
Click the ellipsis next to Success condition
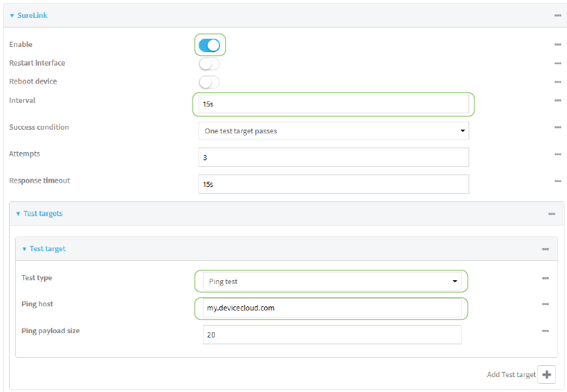click(557, 127)
